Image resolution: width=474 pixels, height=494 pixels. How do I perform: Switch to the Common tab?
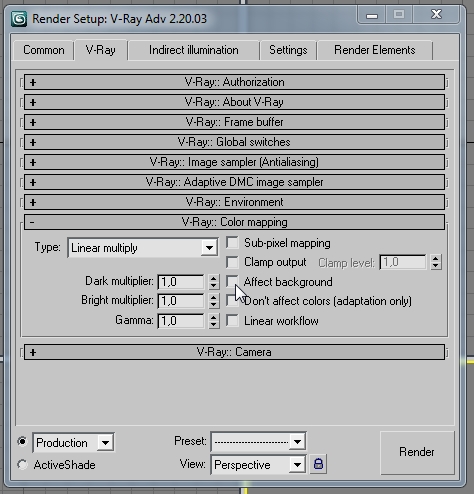point(44,50)
